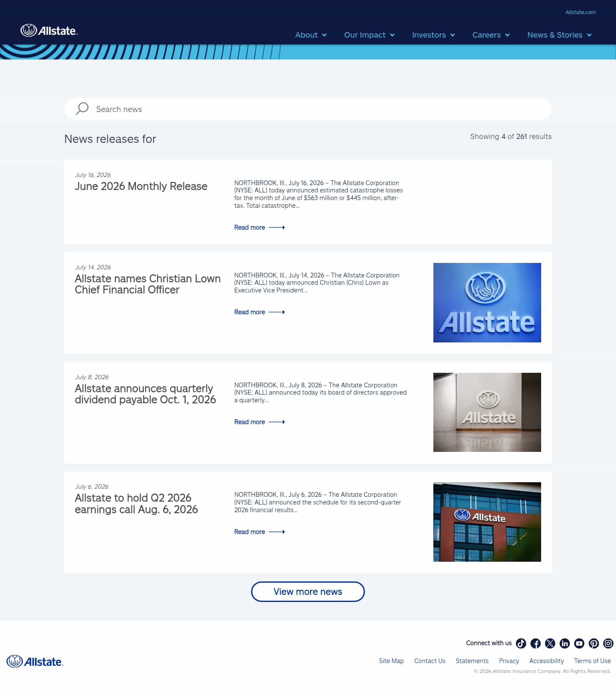The image size is (616, 696).
Task: Read more about Christian Lown CFO announcement
Action: point(249,312)
